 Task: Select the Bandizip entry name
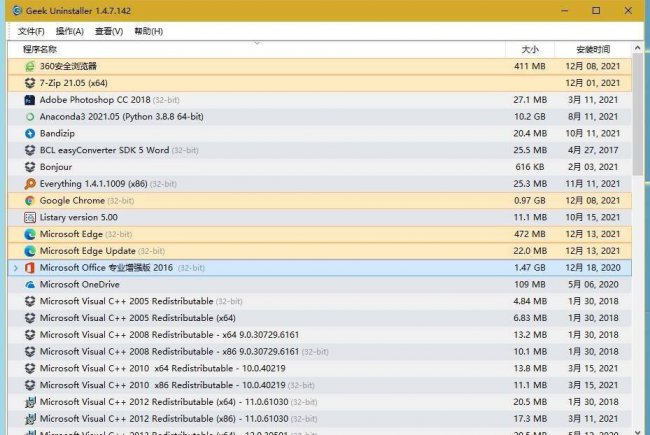coord(57,134)
